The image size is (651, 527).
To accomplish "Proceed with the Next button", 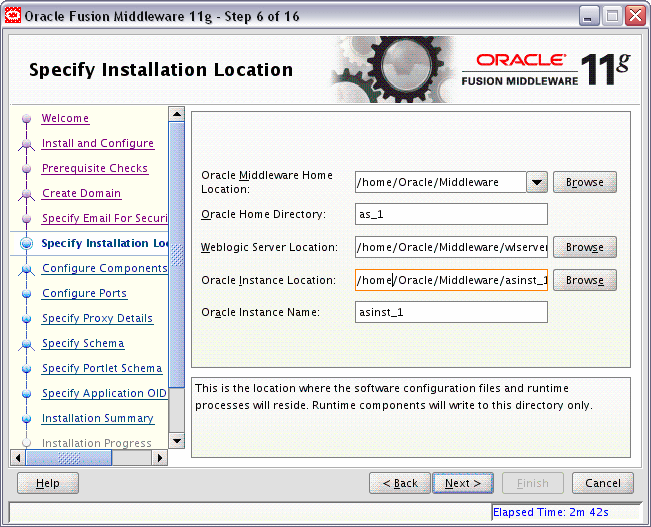I will [x=463, y=483].
